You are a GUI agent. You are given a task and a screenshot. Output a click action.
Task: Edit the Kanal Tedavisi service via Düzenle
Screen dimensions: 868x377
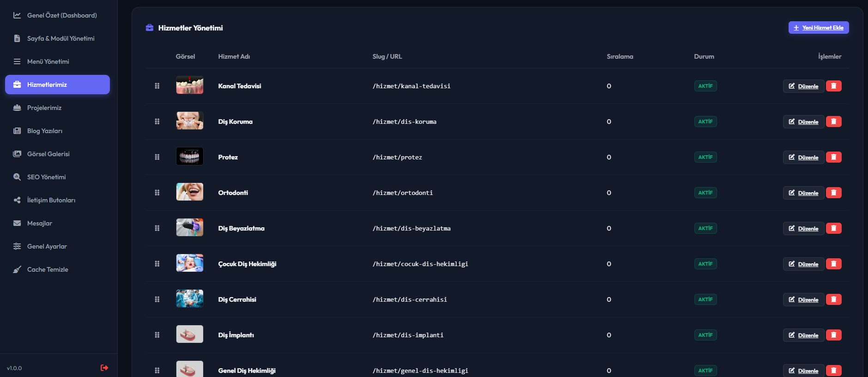803,86
